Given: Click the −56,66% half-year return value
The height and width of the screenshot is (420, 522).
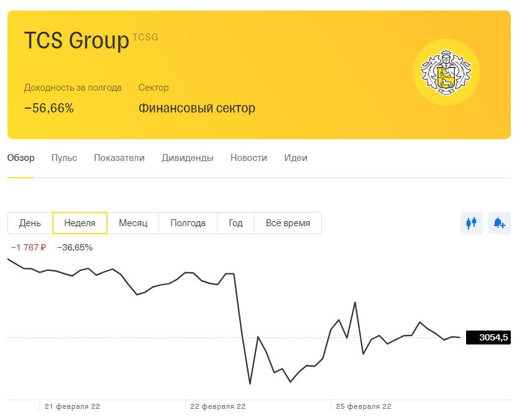Looking at the screenshot, I should (49, 108).
